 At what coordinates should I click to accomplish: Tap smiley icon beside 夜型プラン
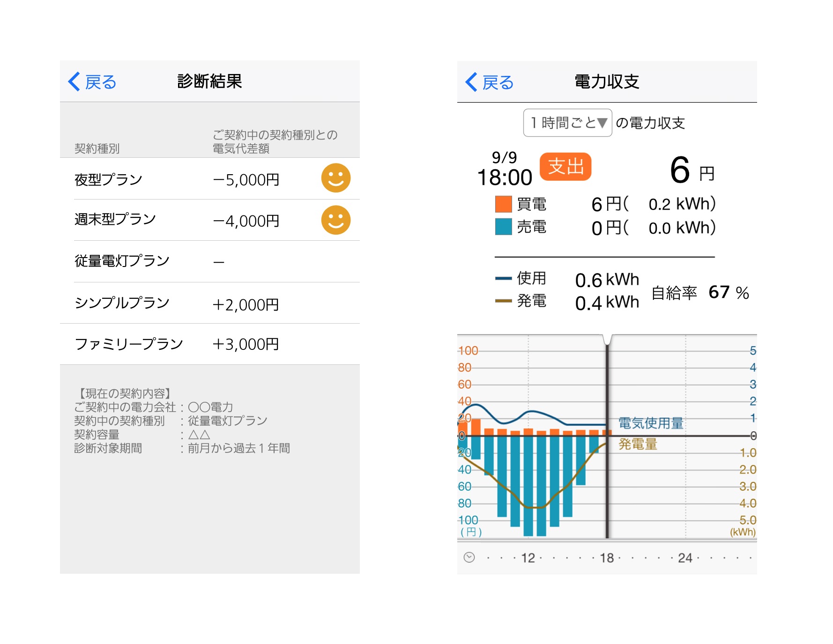335,178
